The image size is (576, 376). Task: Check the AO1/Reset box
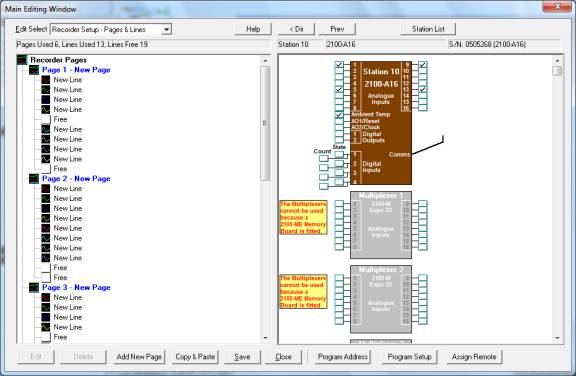pos(339,121)
